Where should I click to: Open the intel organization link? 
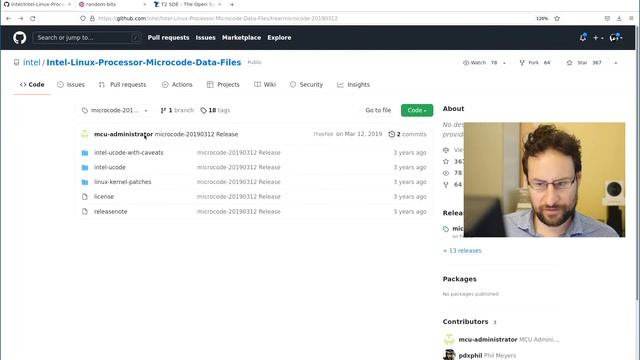(x=31, y=62)
